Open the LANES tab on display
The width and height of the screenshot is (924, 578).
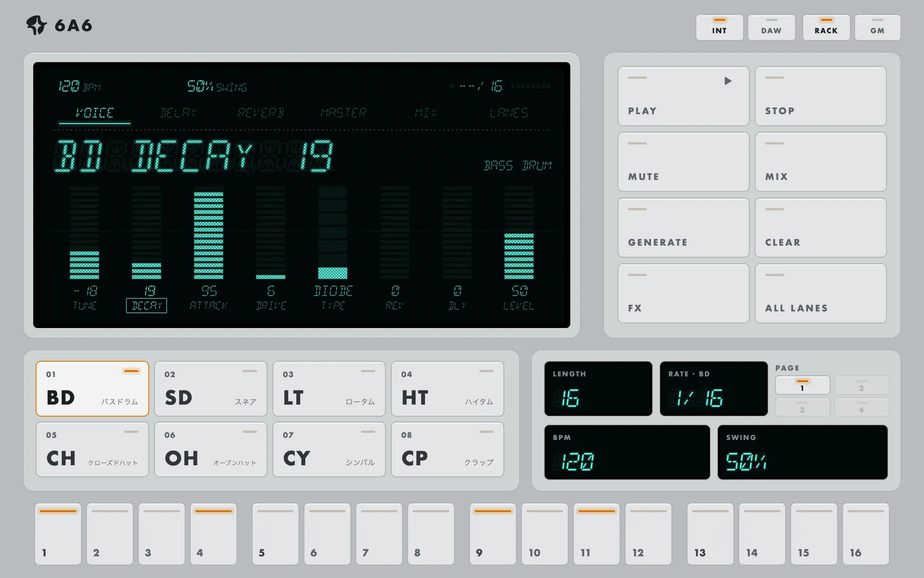pyautogui.click(x=509, y=113)
